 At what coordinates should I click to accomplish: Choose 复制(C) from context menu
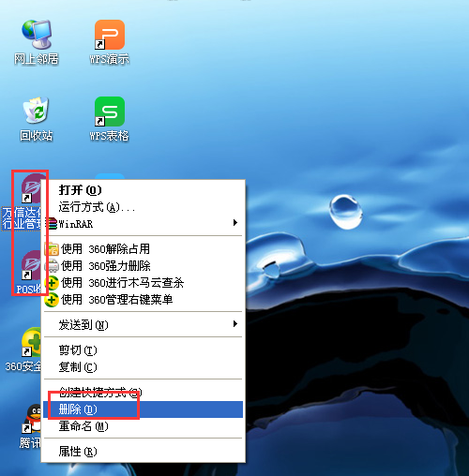[x=143, y=367]
